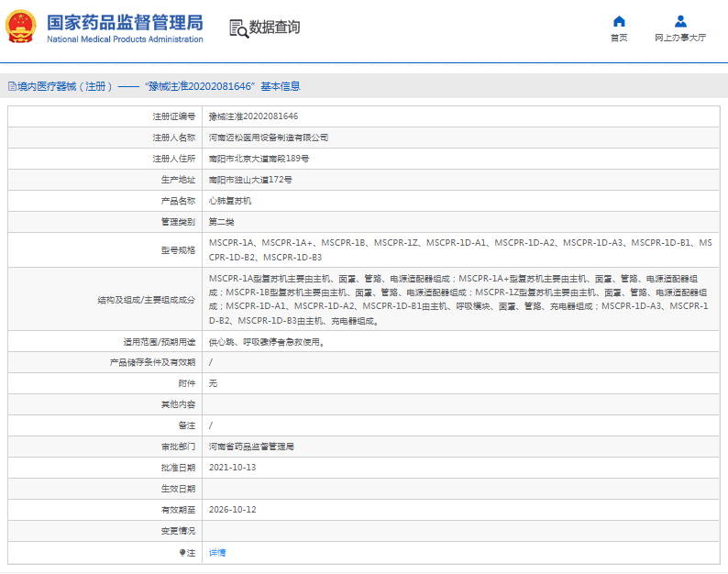Click the national emblem logo
The image size is (728, 574).
pos(21,27)
